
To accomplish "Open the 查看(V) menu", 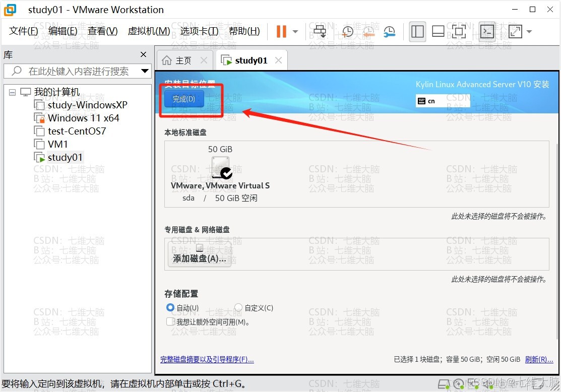I will tap(102, 31).
